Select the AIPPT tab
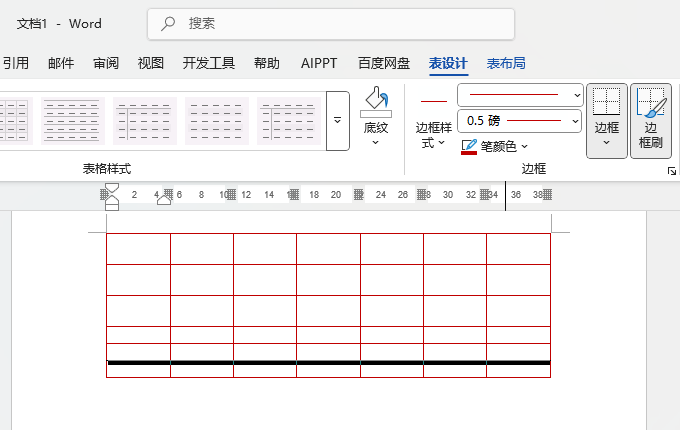 (319, 63)
